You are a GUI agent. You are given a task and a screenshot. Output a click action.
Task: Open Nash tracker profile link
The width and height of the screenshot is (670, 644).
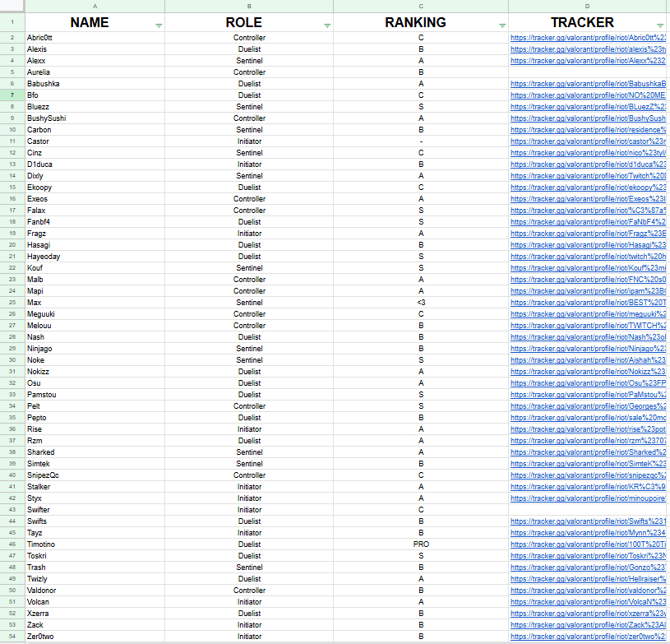(588, 337)
